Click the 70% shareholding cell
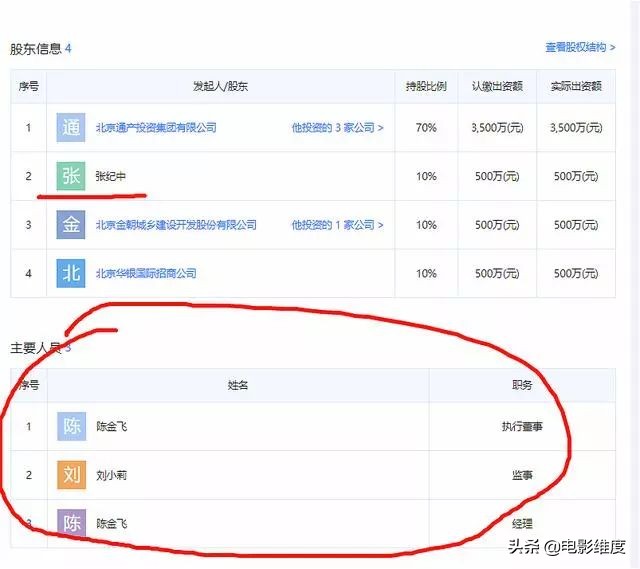 pyautogui.click(x=426, y=128)
